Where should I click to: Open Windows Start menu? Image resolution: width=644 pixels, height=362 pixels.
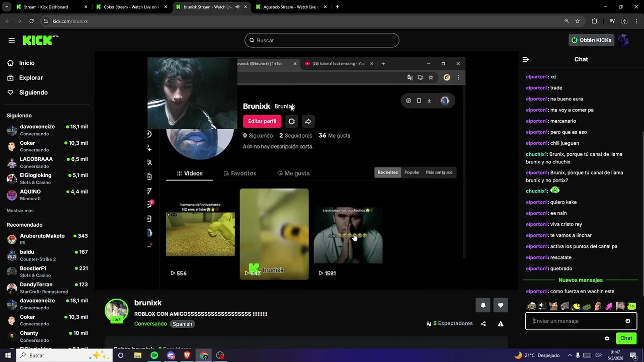point(8,355)
